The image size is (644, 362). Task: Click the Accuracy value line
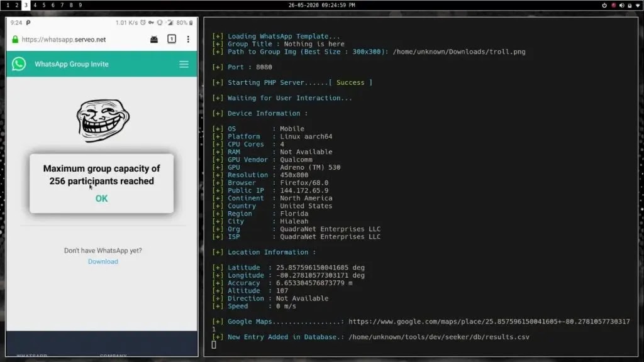[282, 283]
